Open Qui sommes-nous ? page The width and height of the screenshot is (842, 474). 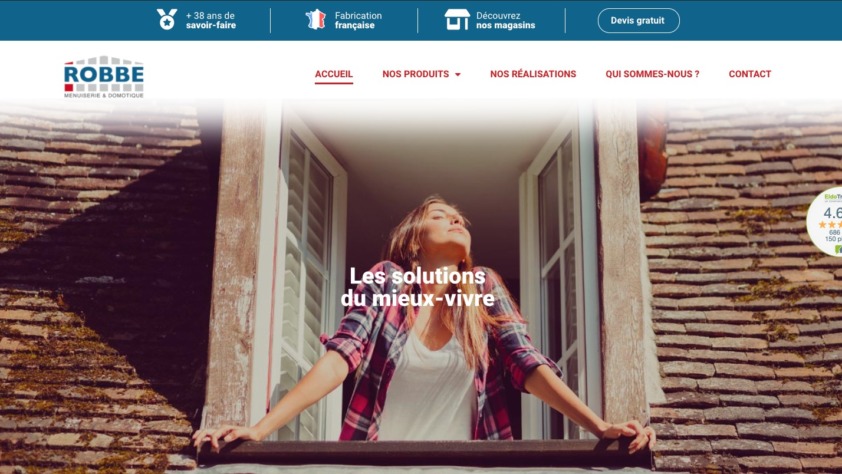652,74
